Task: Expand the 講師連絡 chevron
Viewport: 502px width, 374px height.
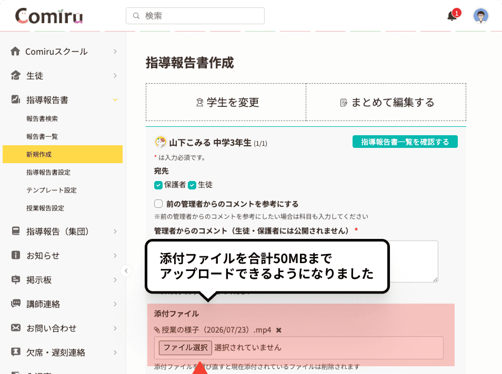Action: [115, 304]
